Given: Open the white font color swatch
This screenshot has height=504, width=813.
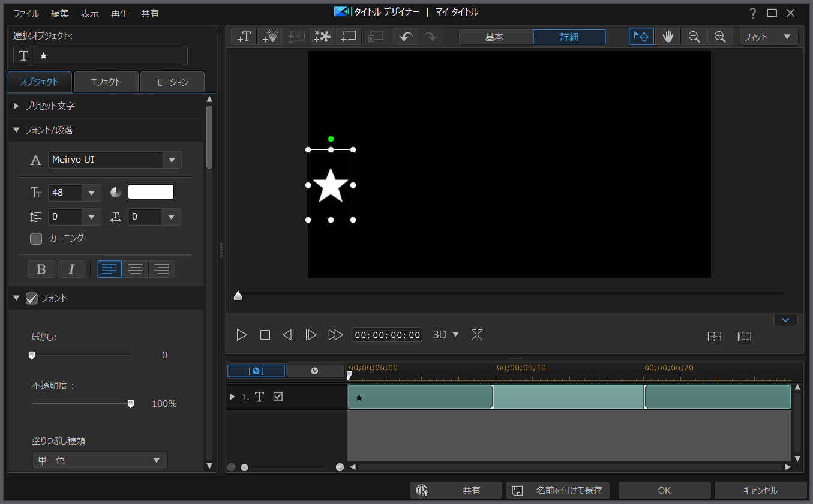Looking at the screenshot, I should coord(151,192).
